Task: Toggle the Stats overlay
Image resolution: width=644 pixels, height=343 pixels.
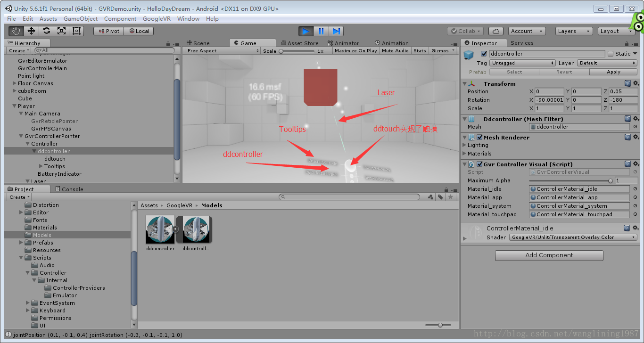Action: click(x=420, y=50)
